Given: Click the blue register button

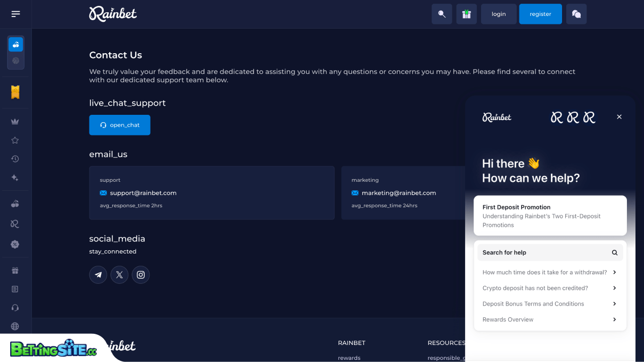Looking at the screenshot, I should pos(540,14).
